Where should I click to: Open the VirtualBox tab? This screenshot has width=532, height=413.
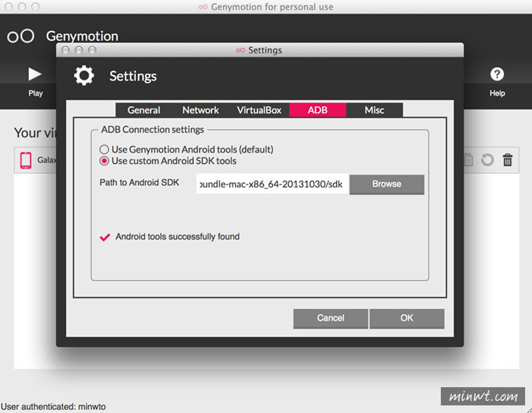click(259, 110)
